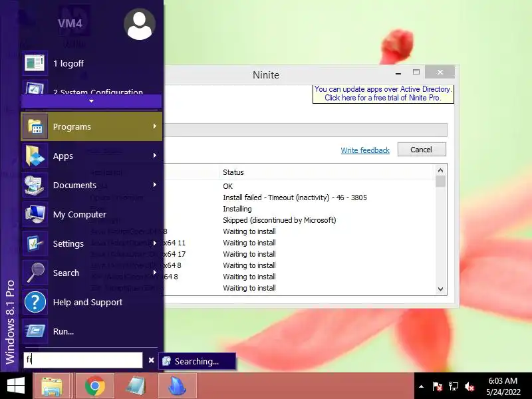Open the Programs folder icon
Screen dimensions: 532x399
tap(35, 126)
